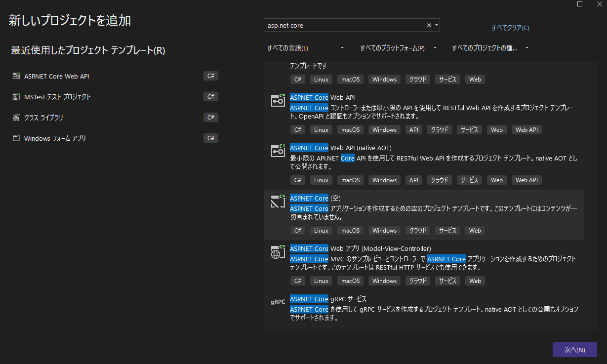607x364 pixels.
Task: Click the すべてクリア link
Action: 510,28
